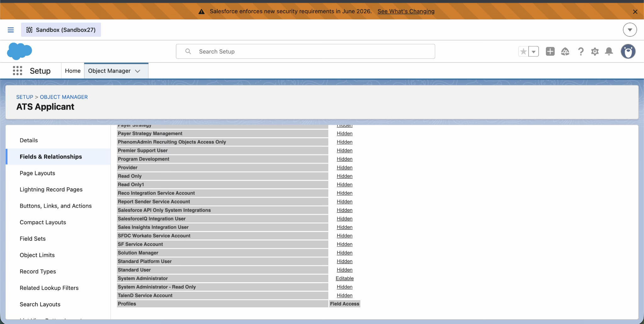Select the Object Manager tab
The width and height of the screenshot is (644, 324).
click(x=109, y=71)
